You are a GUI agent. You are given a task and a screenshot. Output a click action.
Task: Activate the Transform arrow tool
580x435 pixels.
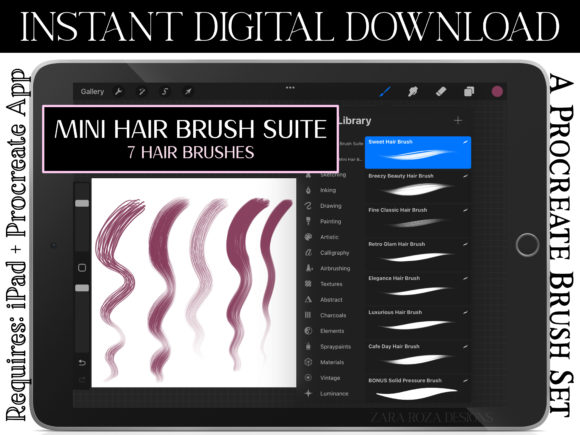[188, 91]
